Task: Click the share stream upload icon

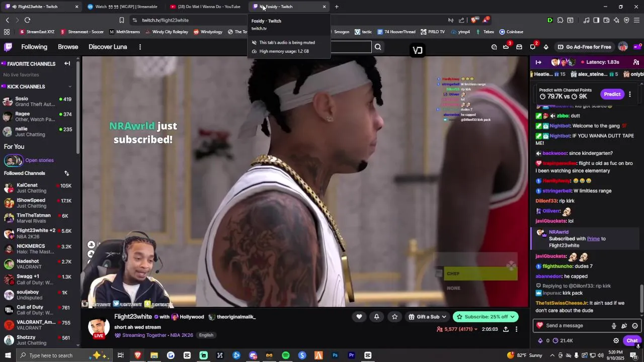Action: tap(506, 329)
